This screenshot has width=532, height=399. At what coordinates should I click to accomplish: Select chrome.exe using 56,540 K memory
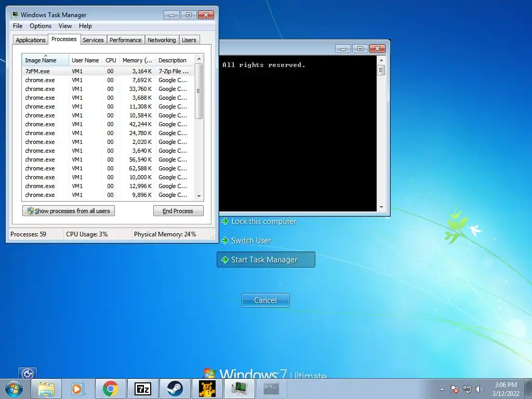coord(108,159)
